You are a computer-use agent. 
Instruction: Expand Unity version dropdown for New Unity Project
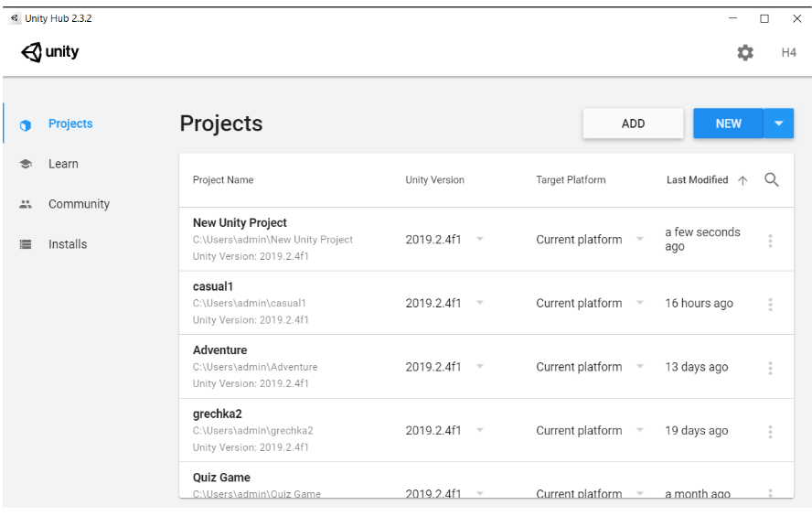[480, 239]
